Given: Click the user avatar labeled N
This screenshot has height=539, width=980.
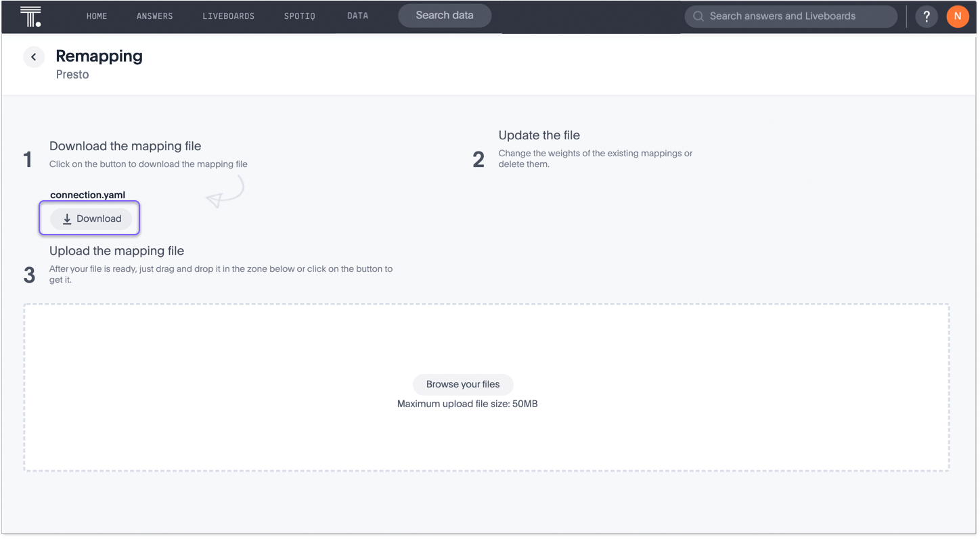Looking at the screenshot, I should tap(958, 16).
